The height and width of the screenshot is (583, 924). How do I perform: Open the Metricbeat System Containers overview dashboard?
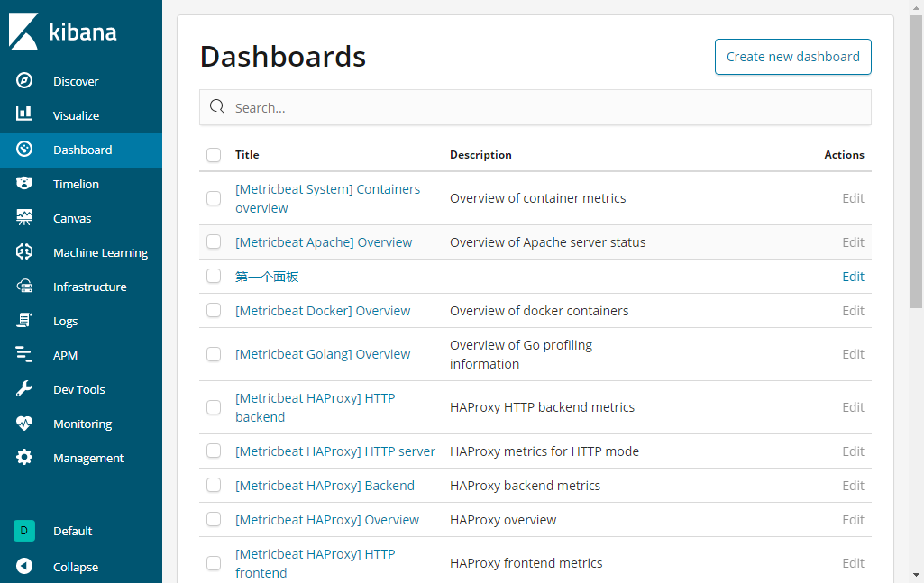point(327,198)
